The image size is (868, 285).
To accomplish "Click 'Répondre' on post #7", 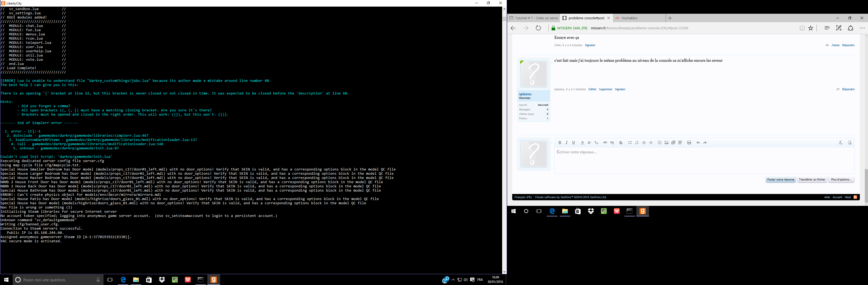I will 848,89.
